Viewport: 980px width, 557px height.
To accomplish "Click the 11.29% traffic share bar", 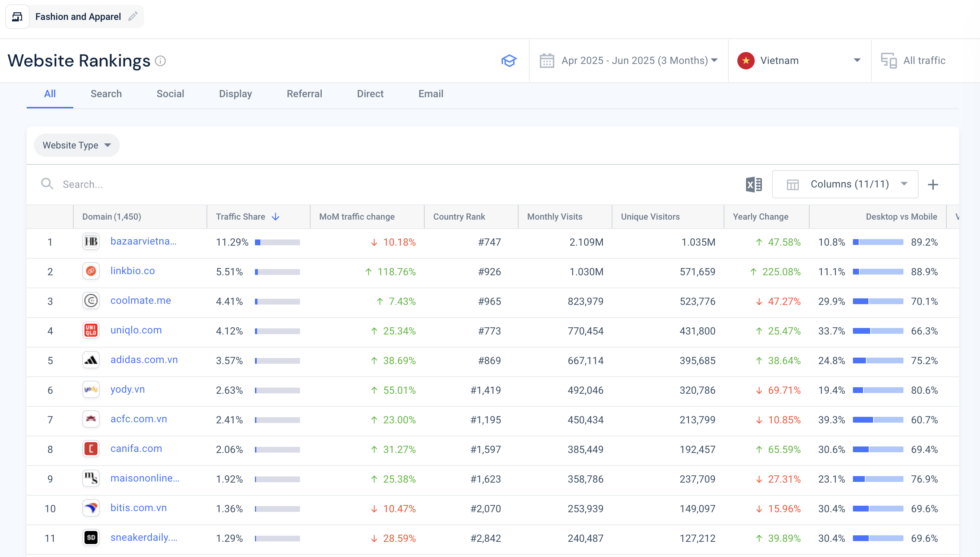I will click(278, 242).
